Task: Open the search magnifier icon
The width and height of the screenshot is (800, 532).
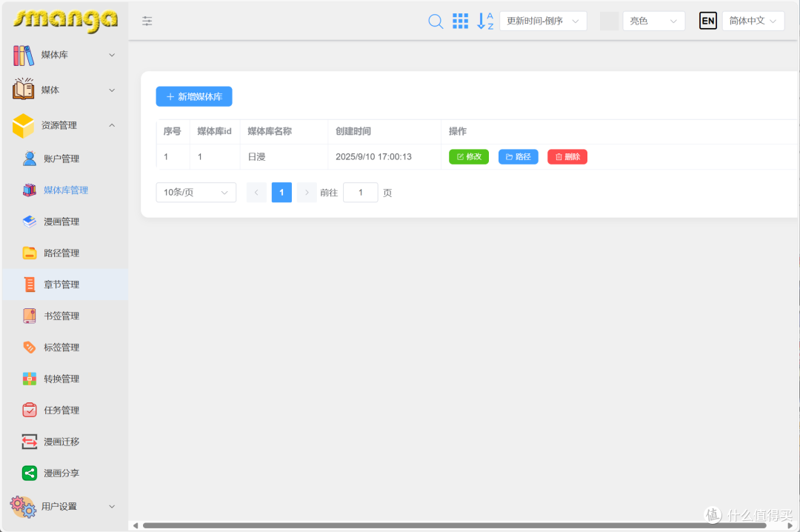Action: click(x=436, y=21)
